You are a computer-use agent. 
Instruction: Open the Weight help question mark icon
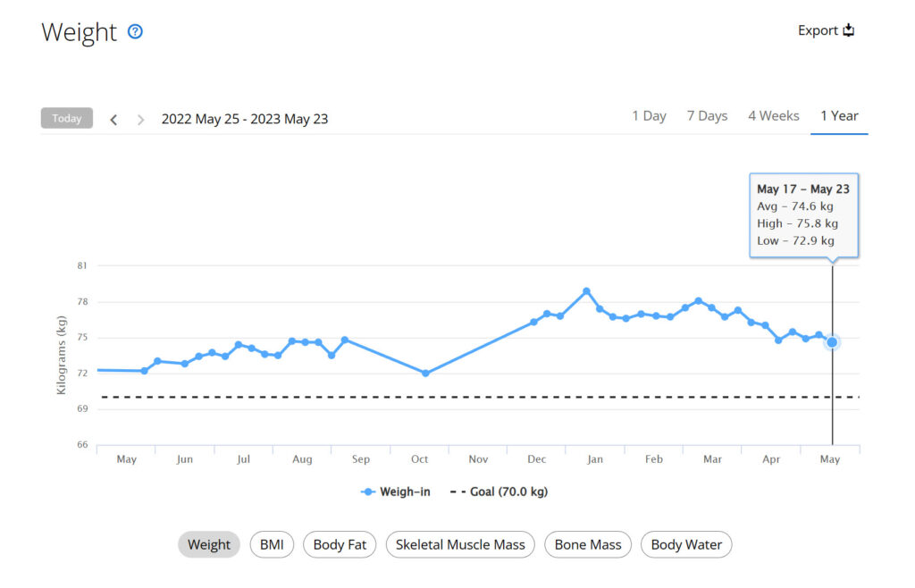coord(135,31)
